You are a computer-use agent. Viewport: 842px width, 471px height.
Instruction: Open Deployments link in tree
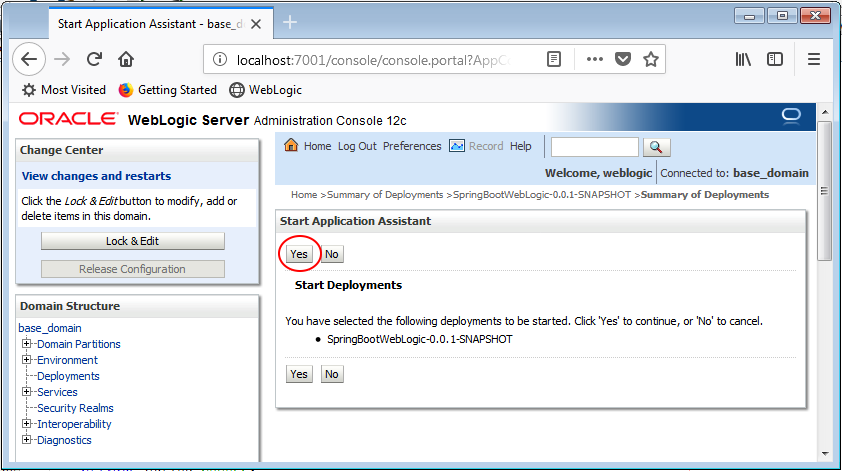pos(68,376)
